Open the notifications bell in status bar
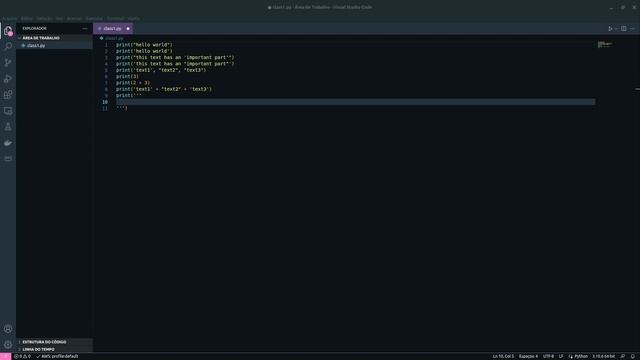This screenshot has width=640, height=360. (633, 356)
